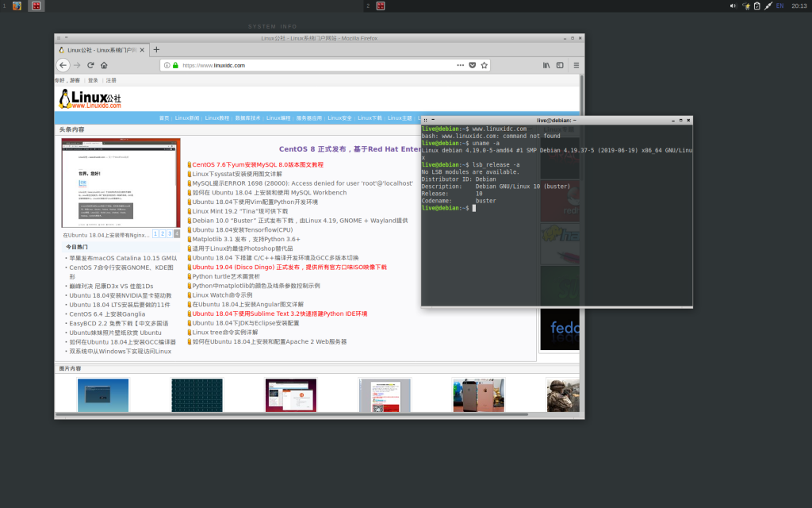Open the page actions (...) menu
The height and width of the screenshot is (508, 812).
[x=460, y=65]
